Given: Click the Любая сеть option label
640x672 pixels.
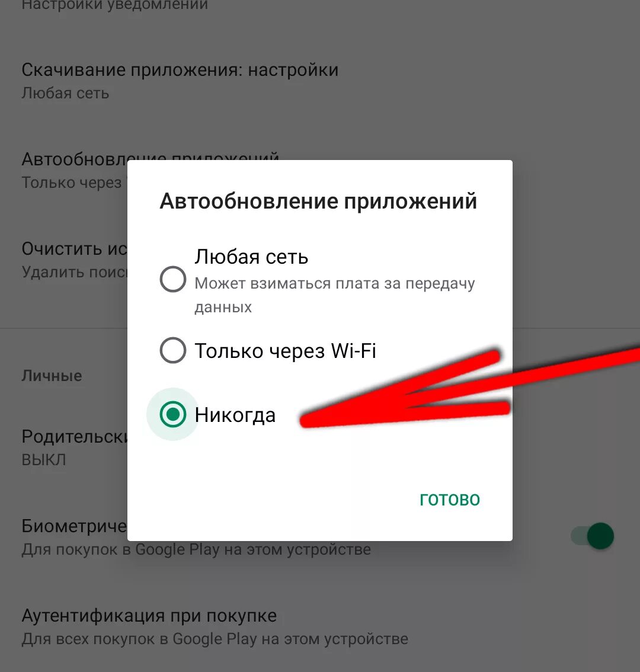Looking at the screenshot, I should (x=251, y=257).
